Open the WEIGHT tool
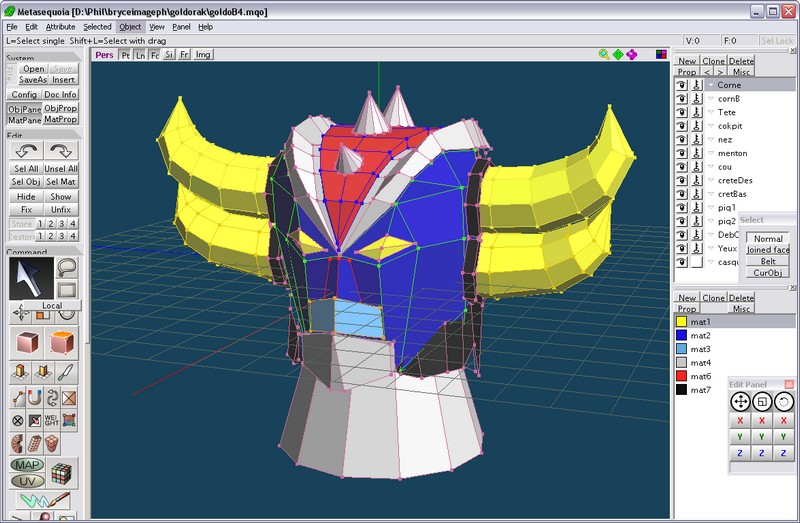Image resolution: width=800 pixels, height=523 pixels. [x=52, y=420]
